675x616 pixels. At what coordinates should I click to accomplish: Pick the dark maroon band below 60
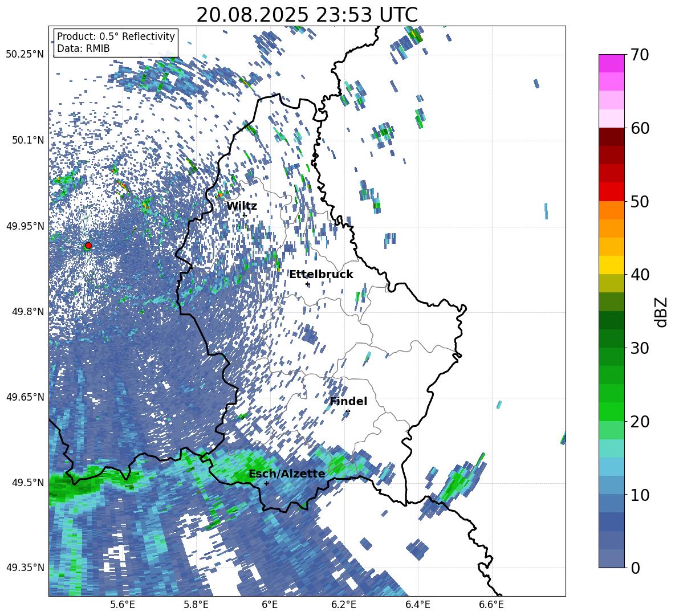tap(611, 137)
